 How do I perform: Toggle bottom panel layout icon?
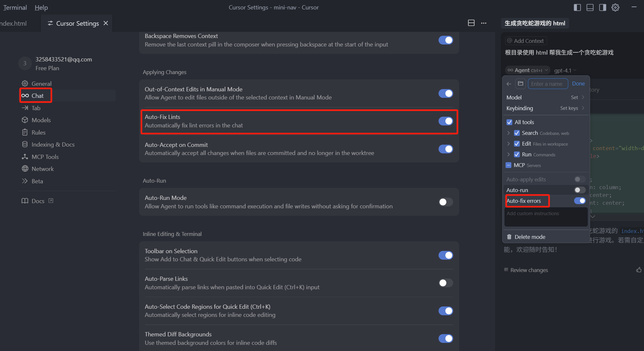pyautogui.click(x=590, y=7)
